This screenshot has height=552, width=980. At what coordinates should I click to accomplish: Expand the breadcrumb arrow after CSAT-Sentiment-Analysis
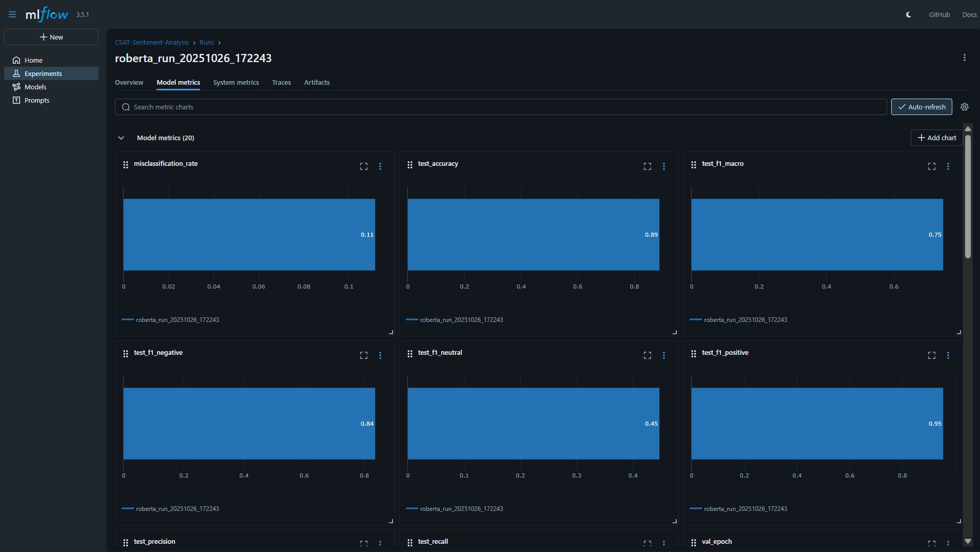(193, 43)
